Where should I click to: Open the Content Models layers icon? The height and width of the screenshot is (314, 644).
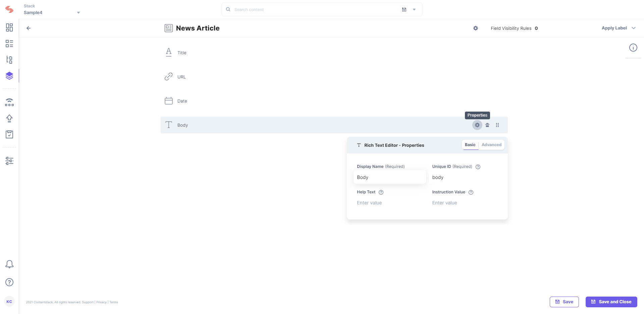[x=9, y=76]
